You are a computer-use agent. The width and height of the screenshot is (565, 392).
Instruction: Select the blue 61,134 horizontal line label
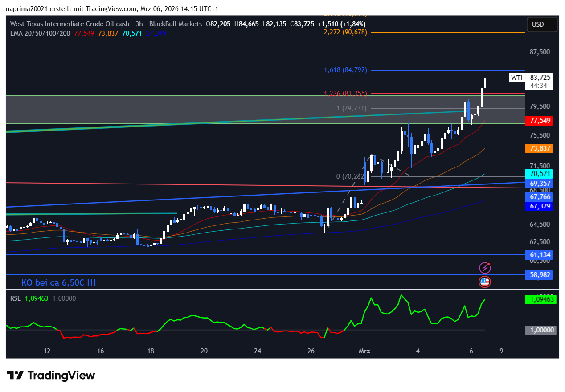click(x=540, y=255)
